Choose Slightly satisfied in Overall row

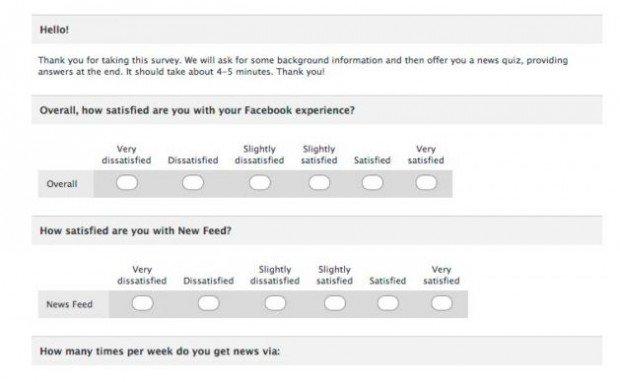click(319, 183)
